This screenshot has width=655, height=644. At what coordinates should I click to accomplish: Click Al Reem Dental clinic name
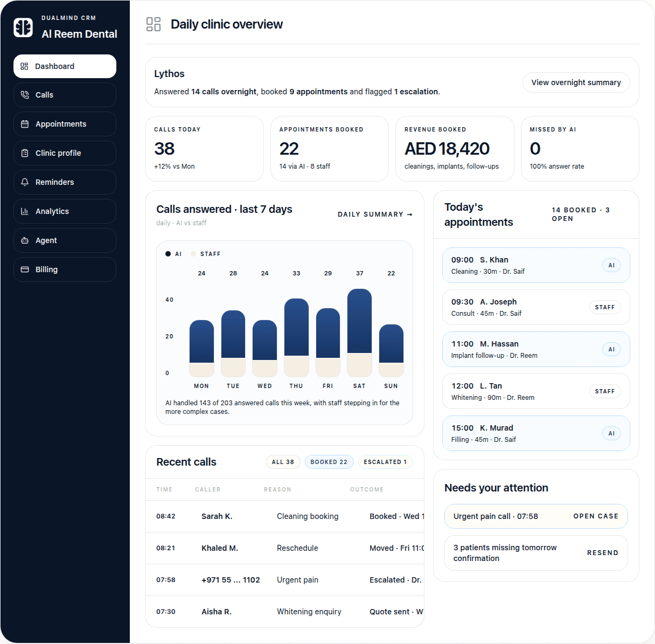click(x=79, y=34)
